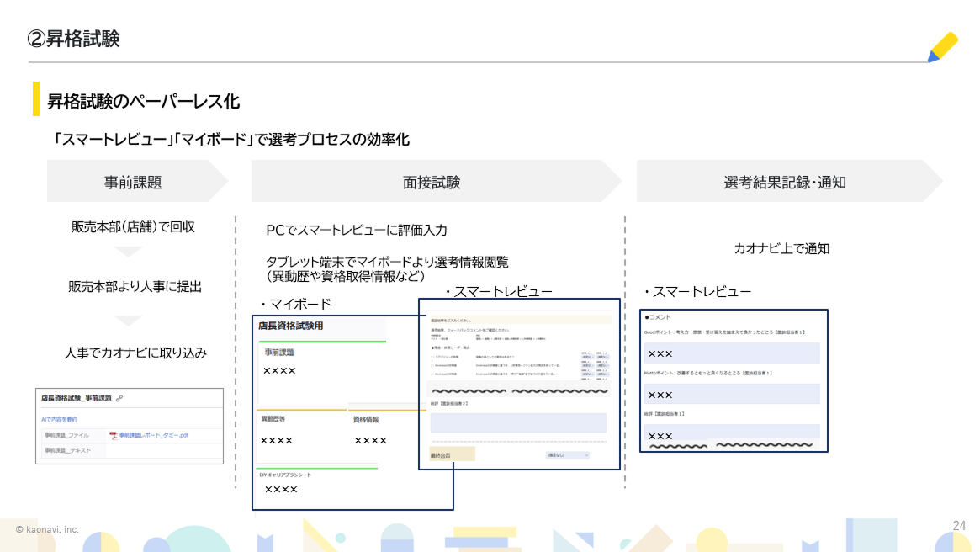This screenshot has height=552, width=980.
Task: Click the 店長資格試験用 header in My Board
Action: [290, 326]
